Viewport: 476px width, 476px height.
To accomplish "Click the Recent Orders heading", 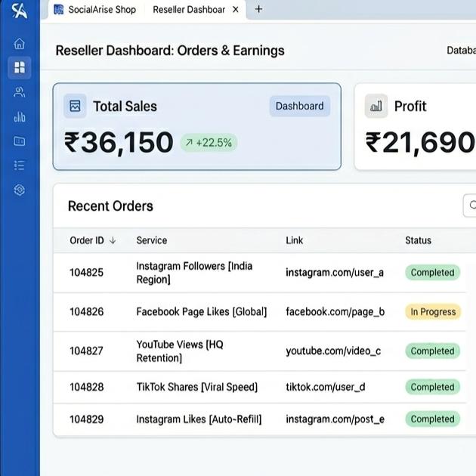I will (x=110, y=206).
